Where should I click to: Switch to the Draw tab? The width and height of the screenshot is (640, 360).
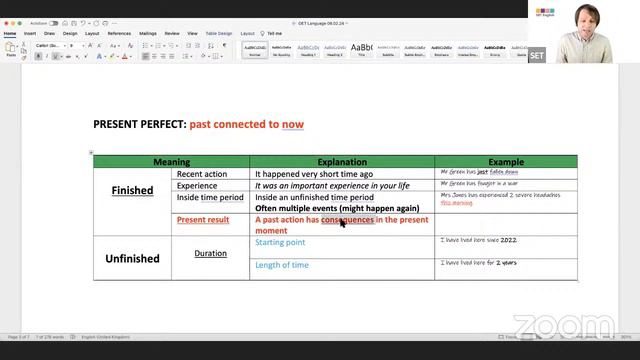(x=49, y=33)
